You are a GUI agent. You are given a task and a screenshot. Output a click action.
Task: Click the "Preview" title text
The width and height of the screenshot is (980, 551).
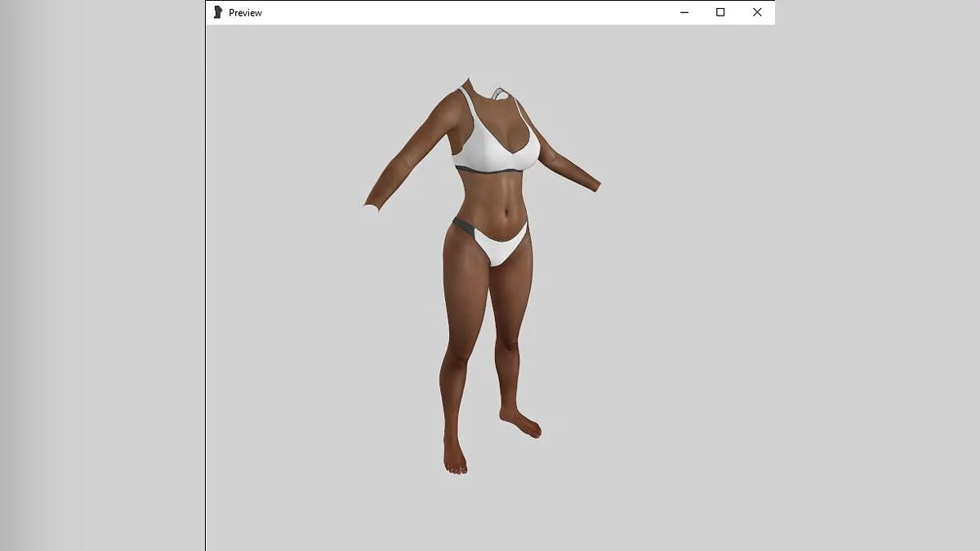(245, 13)
